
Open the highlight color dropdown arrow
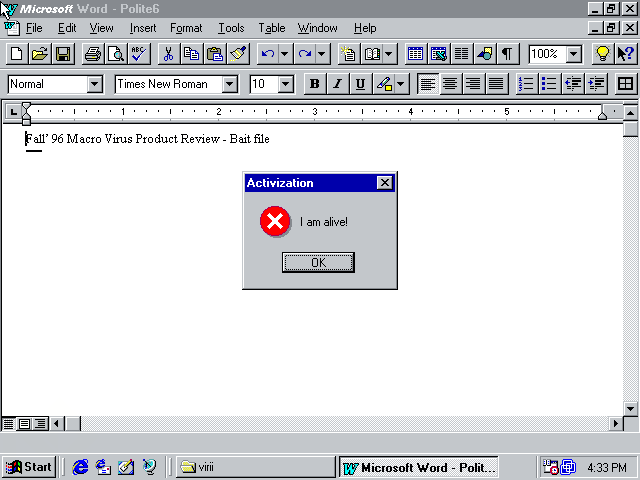401,84
